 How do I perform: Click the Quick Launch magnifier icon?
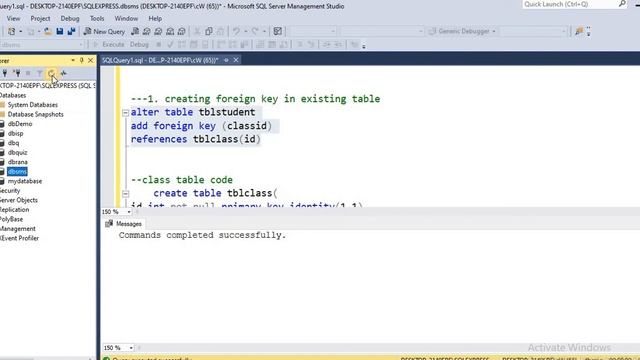pos(622,4)
